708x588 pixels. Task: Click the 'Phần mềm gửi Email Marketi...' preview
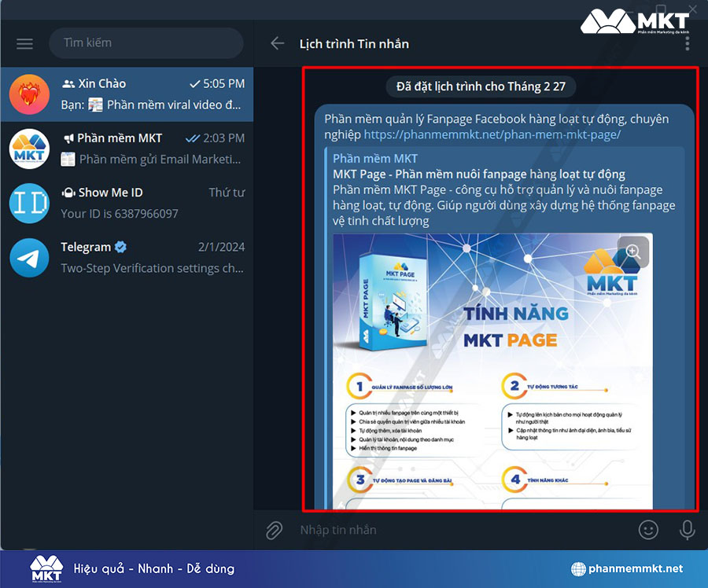coord(160,160)
